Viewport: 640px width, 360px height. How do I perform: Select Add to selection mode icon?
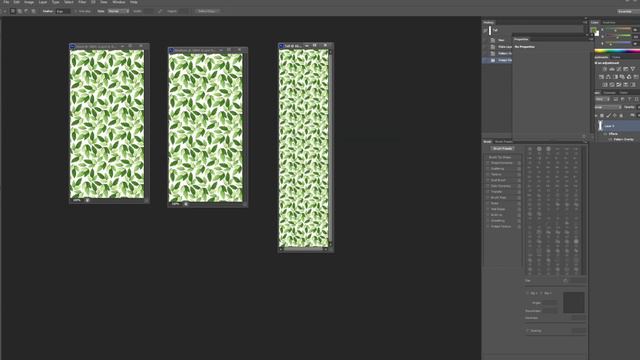(x=20, y=11)
